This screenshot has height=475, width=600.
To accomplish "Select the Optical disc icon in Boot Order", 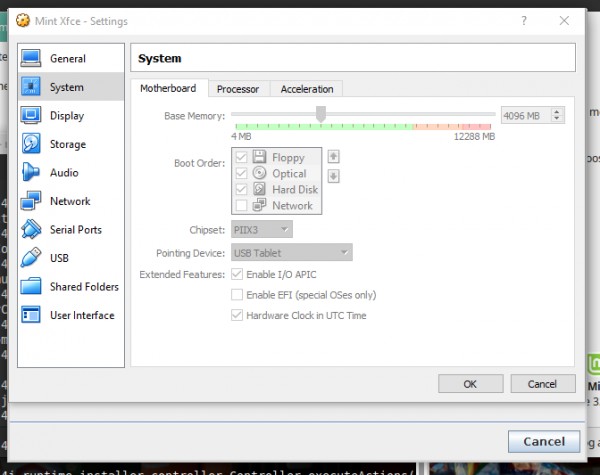I will click(259, 173).
